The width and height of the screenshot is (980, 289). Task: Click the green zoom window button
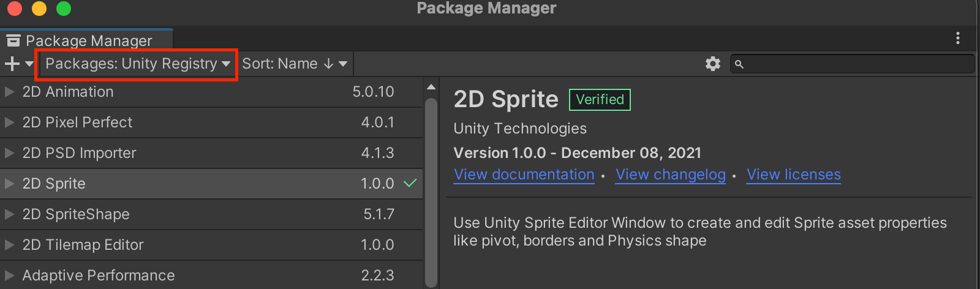[x=64, y=9]
